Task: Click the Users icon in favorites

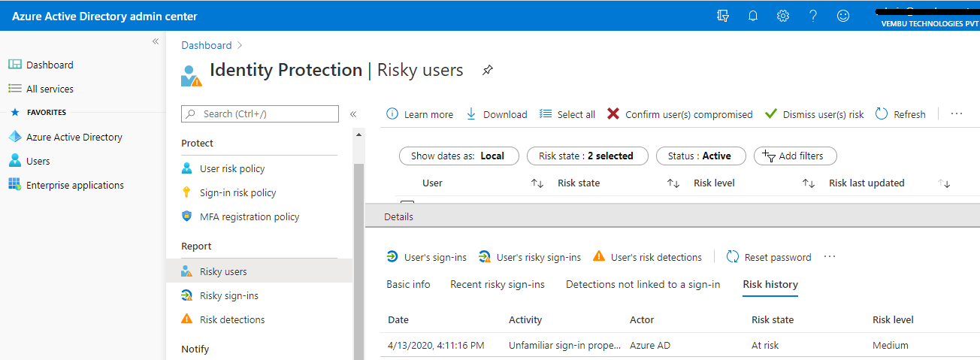Action: [x=14, y=161]
